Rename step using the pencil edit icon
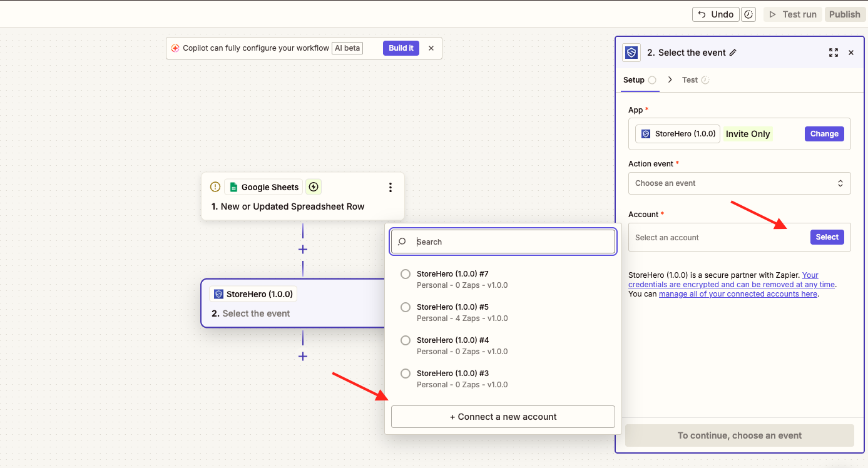The height and width of the screenshot is (468, 868). (x=733, y=53)
